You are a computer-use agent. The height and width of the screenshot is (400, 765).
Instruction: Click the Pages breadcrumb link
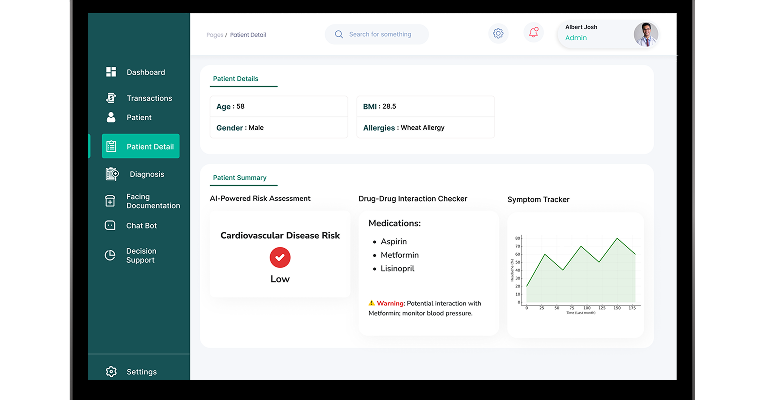coord(214,34)
